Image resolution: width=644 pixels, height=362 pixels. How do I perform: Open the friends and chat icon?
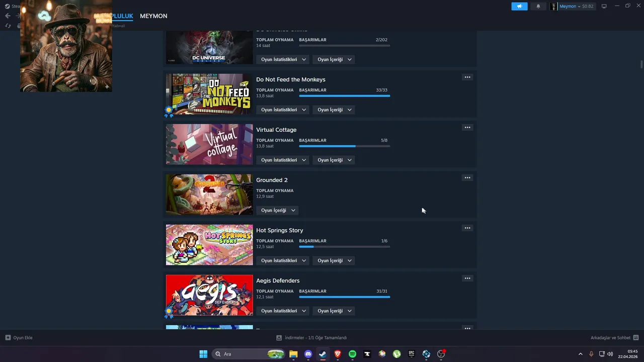pyautogui.click(x=636, y=337)
